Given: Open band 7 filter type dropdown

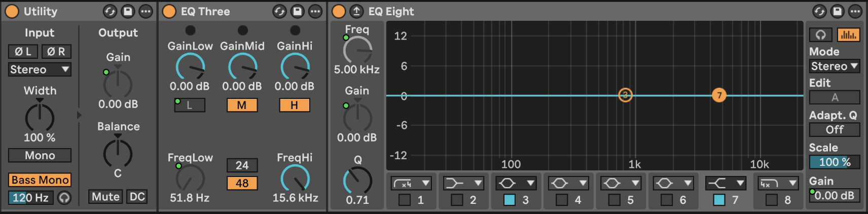Looking at the screenshot, I should 726,183.
